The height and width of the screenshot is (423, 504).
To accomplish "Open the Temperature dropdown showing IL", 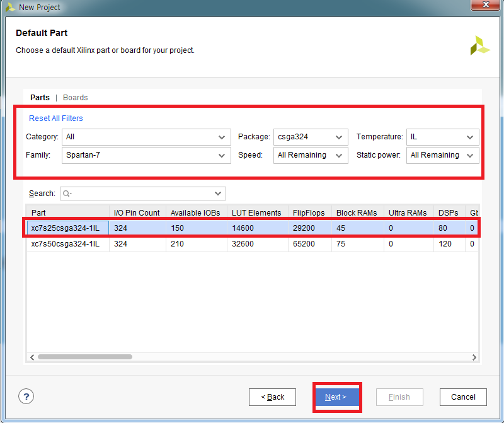I will coord(443,137).
